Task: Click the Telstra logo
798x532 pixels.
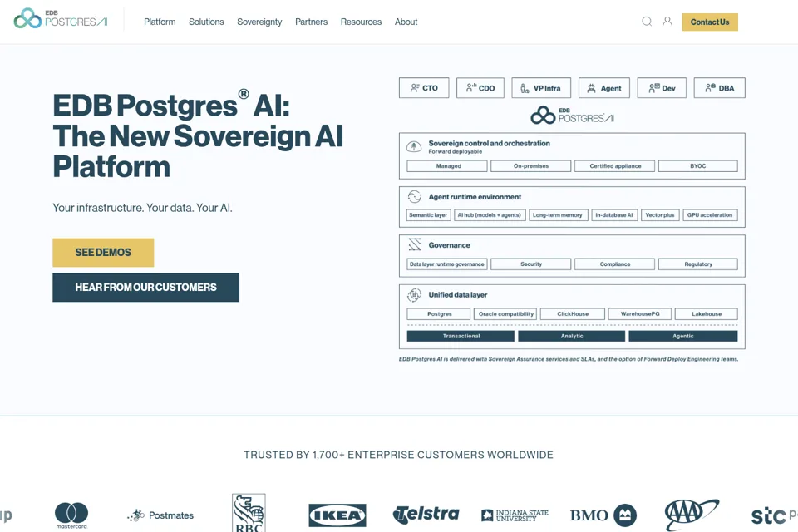Action: [426, 515]
